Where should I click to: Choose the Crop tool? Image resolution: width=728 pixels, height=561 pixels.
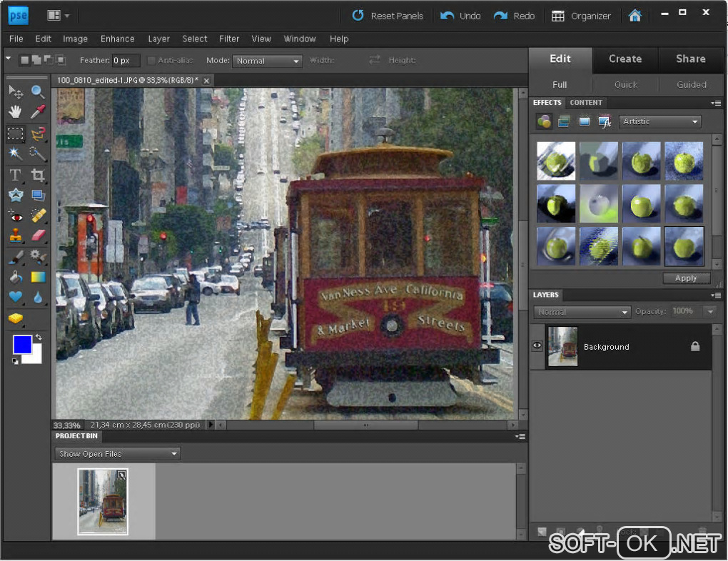coord(38,175)
